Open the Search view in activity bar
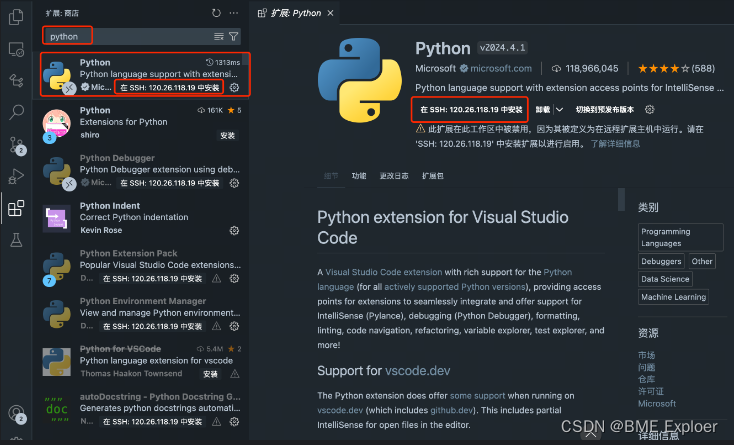The height and width of the screenshot is (445, 734). click(16, 112)
